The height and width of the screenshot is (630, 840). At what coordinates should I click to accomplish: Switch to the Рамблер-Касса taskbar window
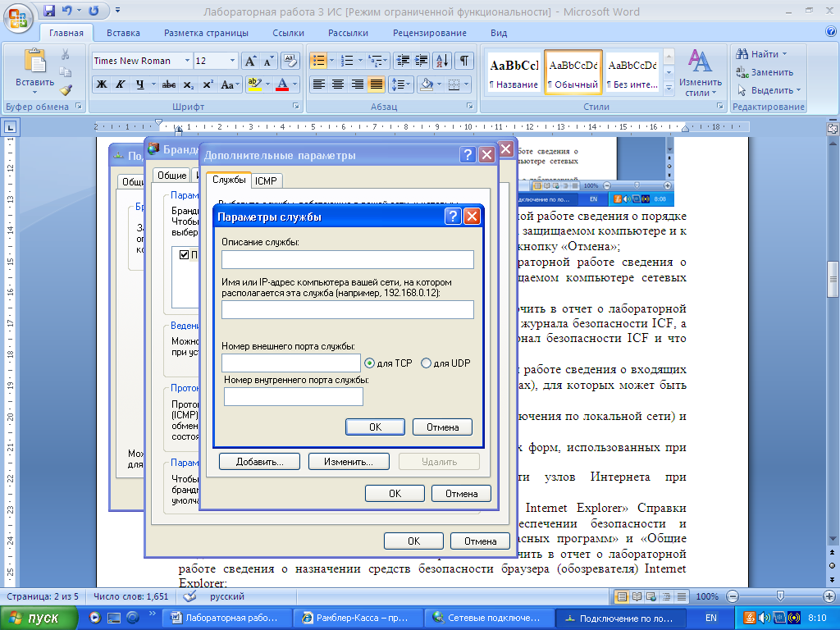pyautogui.click(x=358, y=618)
